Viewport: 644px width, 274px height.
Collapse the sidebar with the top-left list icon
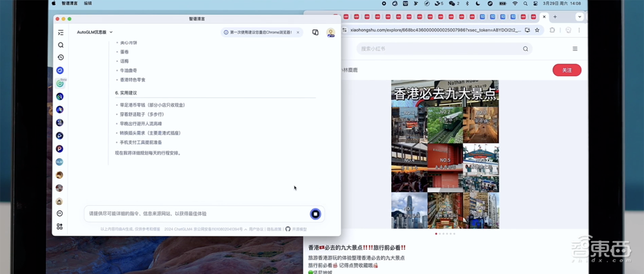(x=60, y=32)
